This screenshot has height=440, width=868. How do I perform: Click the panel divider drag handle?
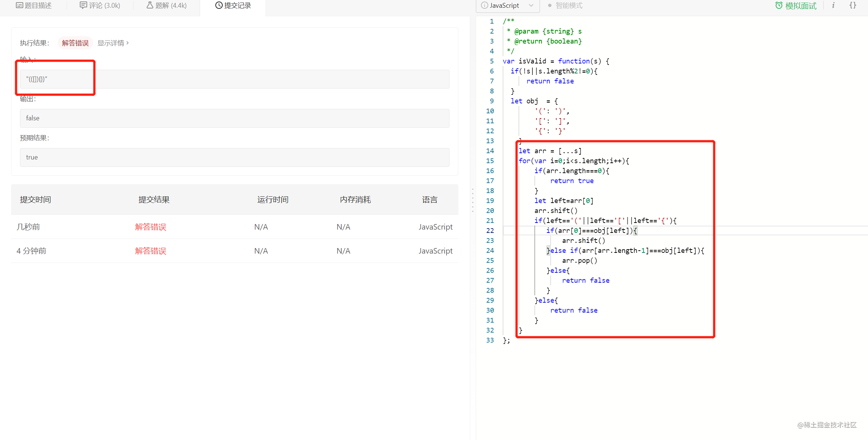point(472,200)
